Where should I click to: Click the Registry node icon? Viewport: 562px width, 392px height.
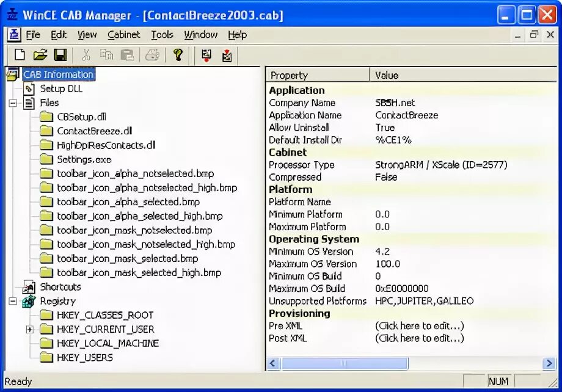point(29,301)
